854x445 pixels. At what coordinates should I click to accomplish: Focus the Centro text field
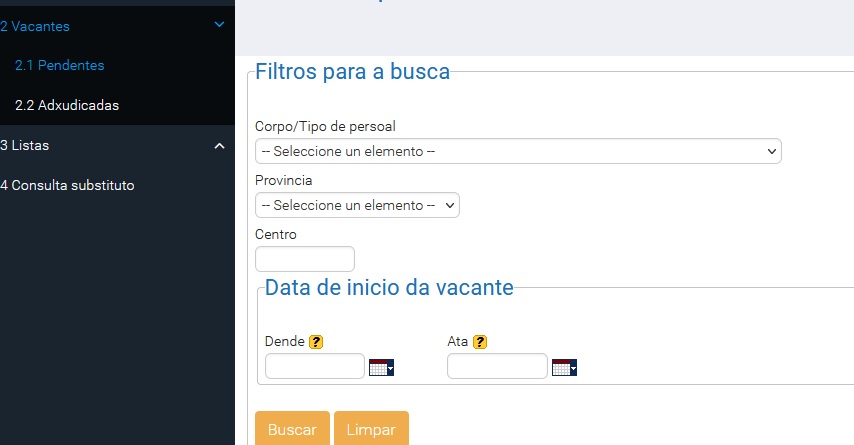[305, 259]
